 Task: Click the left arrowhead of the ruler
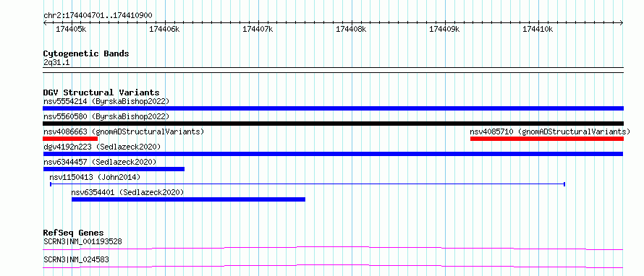pos(45,23)
